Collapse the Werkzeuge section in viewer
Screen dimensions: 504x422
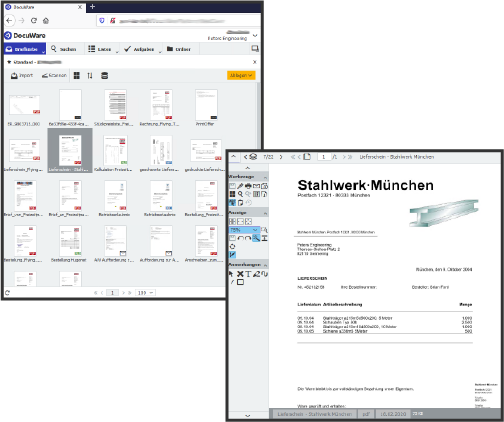tap(265, 177)
